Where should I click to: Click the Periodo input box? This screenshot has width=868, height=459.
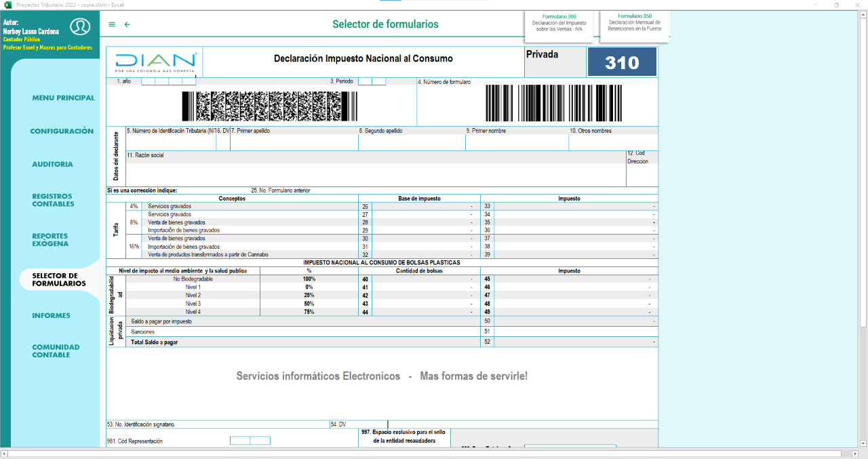click(x=372, y=81)
